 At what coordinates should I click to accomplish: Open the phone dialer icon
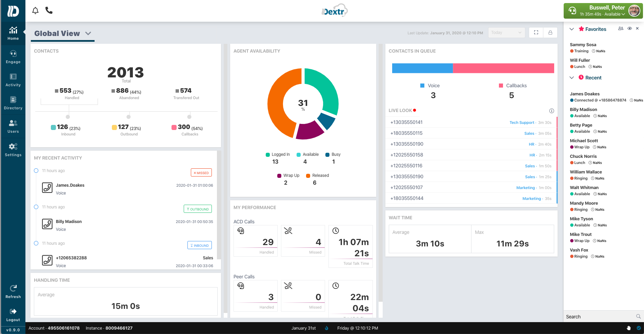tap(49, 11)
